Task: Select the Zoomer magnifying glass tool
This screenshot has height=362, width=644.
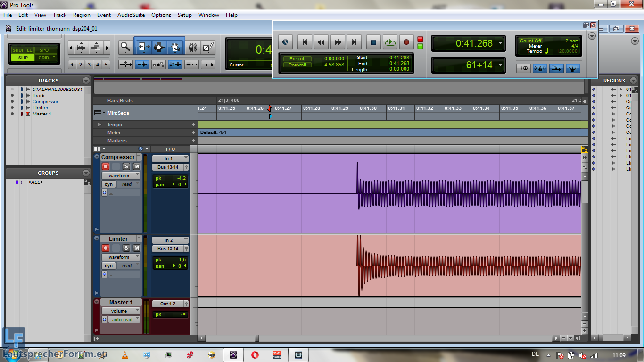Action: pyautogui.click(x=125, y=47)
